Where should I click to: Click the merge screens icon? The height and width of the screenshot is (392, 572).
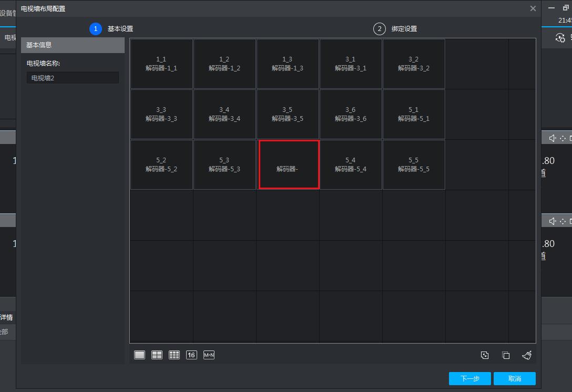(x=484, y=355)
